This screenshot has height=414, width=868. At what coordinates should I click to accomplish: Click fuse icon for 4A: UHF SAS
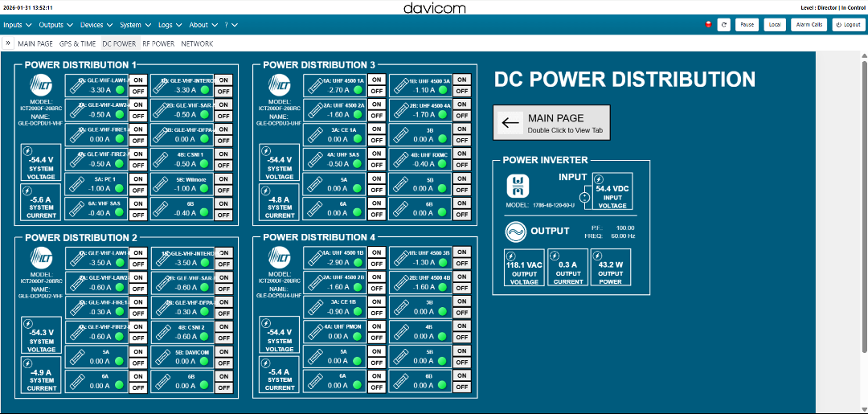coord(316,159)
